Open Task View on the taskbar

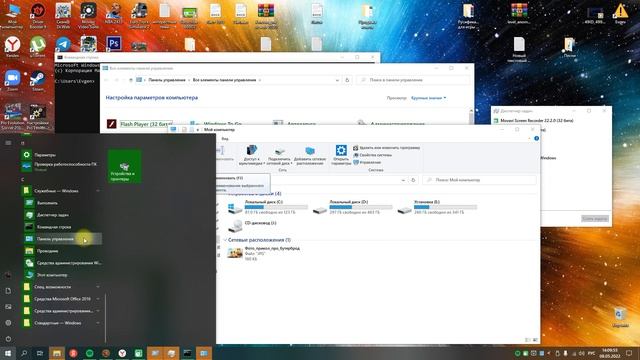[x=40, y=353]
